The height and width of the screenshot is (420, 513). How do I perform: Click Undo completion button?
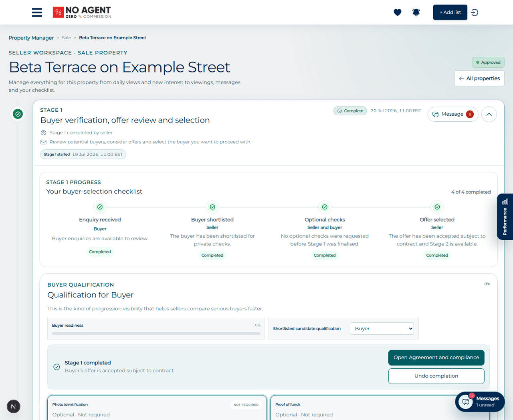coord(436,376)
